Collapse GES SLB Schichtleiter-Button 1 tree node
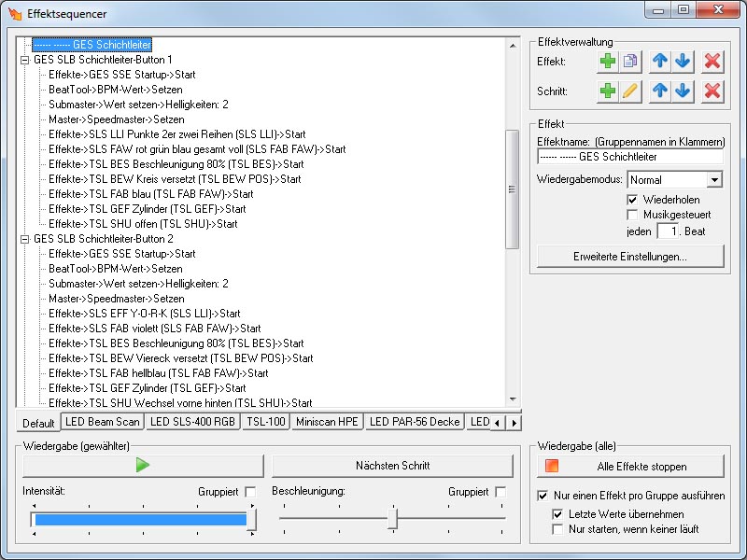The width and height of the screenshot is (747, 560). click(x=24, y=60)
